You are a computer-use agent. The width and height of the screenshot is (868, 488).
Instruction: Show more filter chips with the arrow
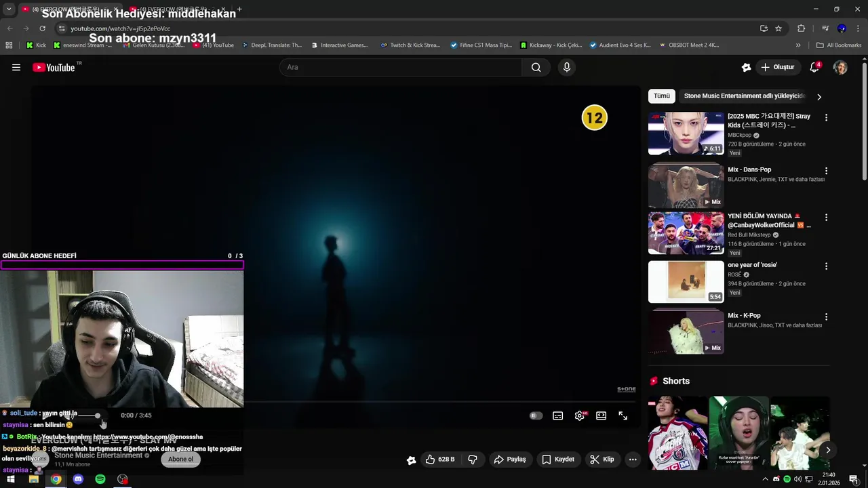pos(819,97)
